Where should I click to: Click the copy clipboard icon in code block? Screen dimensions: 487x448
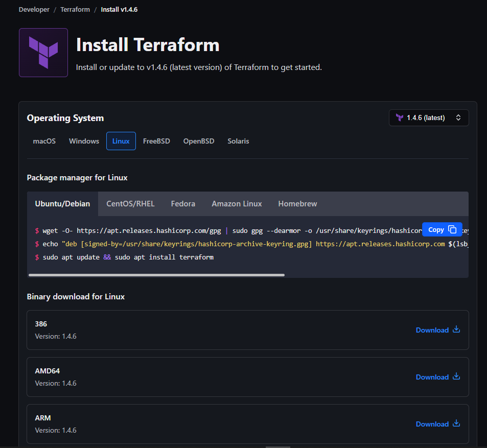pyautogui.click(x=453, y=229)
